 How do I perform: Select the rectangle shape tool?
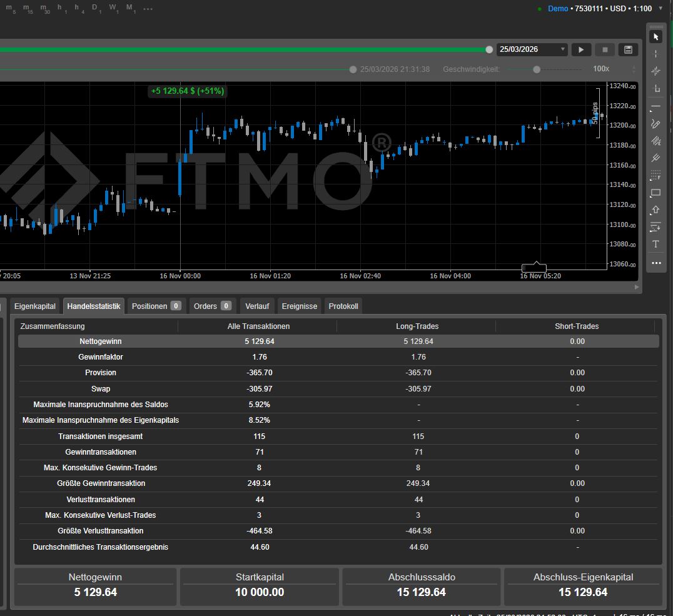[x=656, y=193]
